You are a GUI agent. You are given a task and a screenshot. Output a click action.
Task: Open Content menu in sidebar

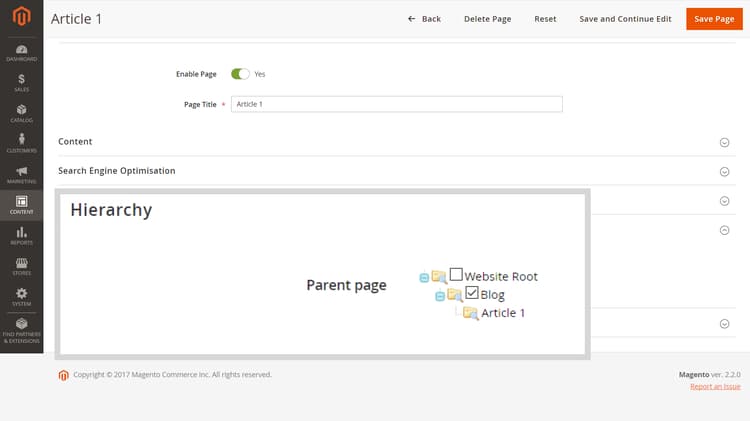coord(22,205)
